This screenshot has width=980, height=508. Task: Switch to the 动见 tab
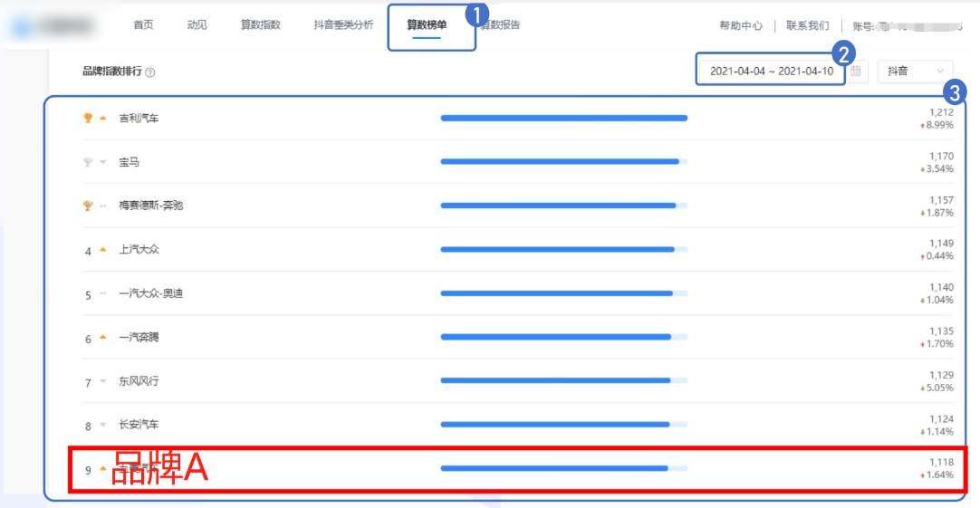click(x=197, y=25)
